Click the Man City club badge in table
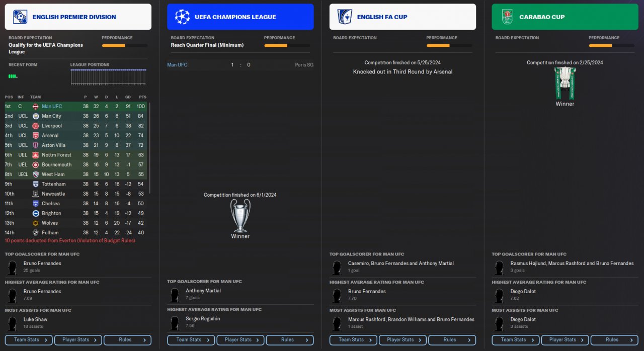Viewport: 644px width, 351px height. click(x=36, y=116)
